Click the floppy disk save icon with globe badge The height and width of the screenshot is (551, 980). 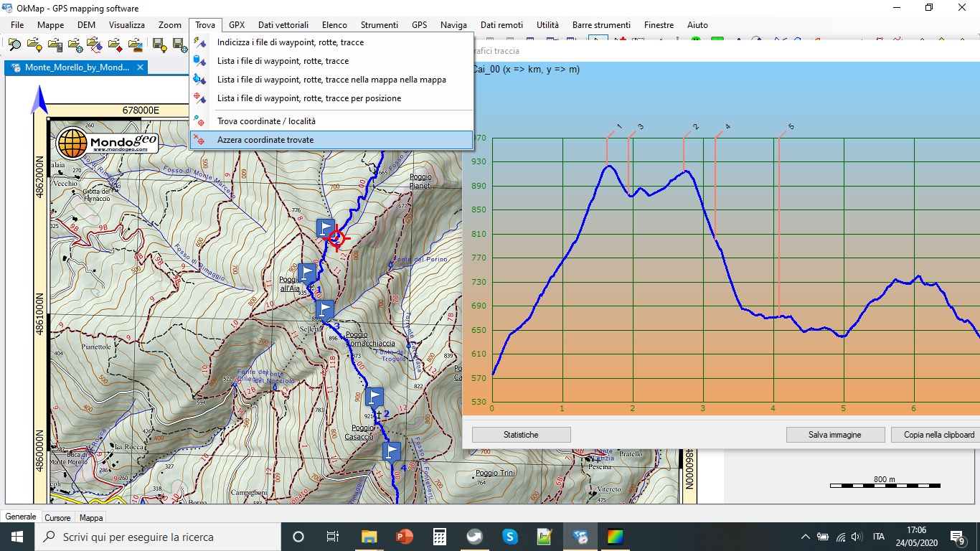point(179,45)
